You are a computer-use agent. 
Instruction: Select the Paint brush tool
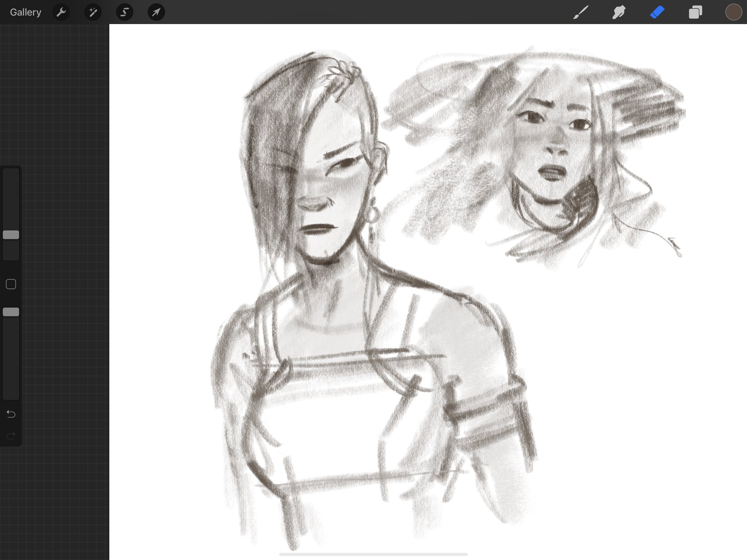(581, 12)
